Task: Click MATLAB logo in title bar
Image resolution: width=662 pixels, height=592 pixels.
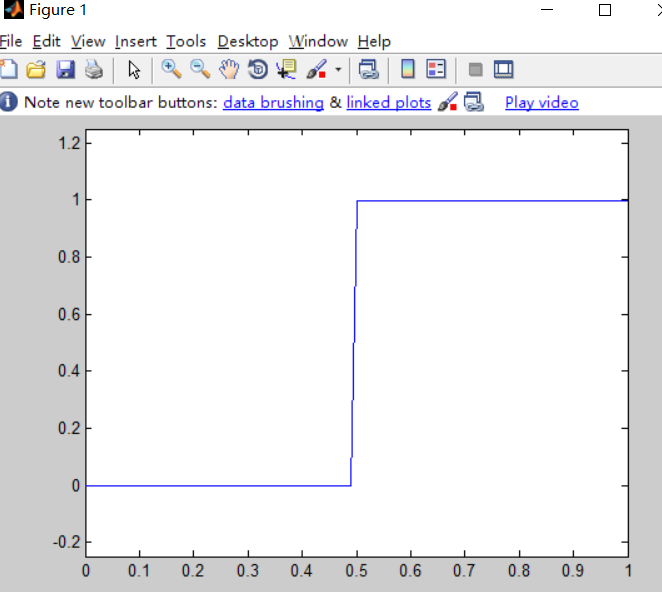Action: coord(14,9)
